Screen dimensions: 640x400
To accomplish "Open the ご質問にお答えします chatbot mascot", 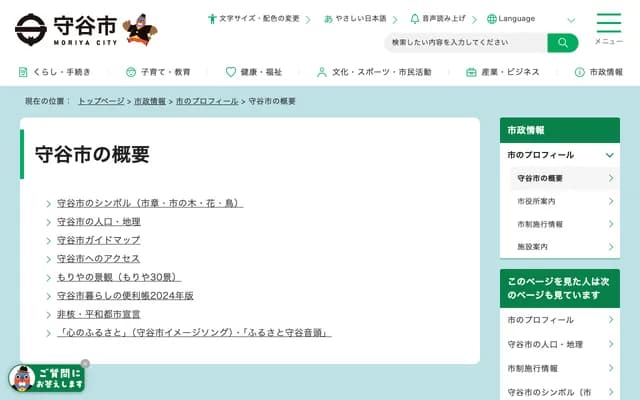I will coord(46,378).
